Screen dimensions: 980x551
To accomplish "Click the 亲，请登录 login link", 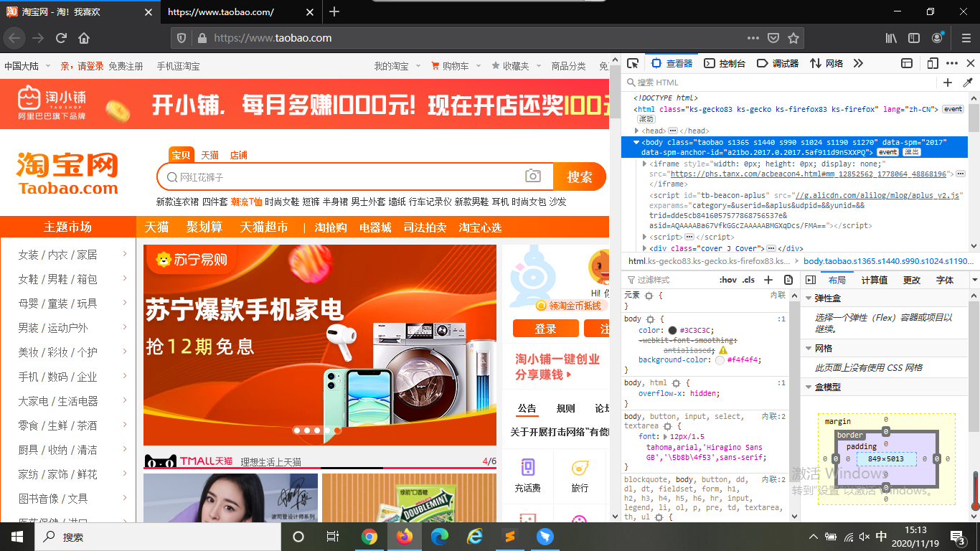I will click(x=82, y=66).
